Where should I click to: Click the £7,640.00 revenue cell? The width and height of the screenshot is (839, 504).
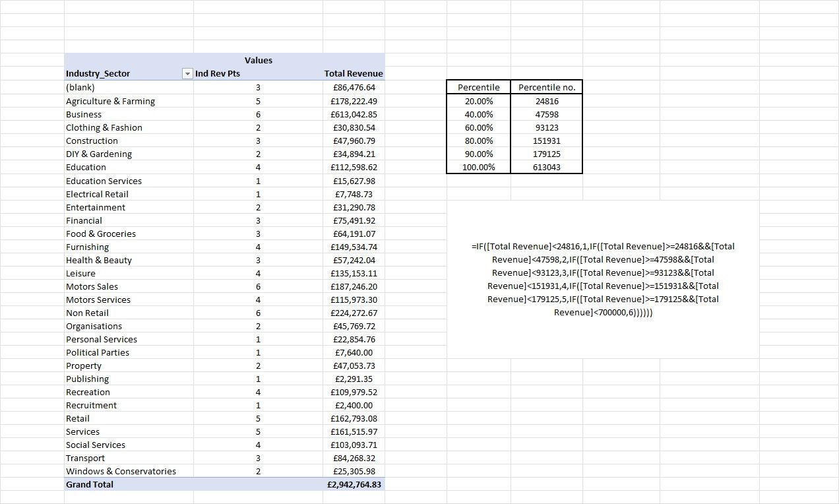pos(354,352)
